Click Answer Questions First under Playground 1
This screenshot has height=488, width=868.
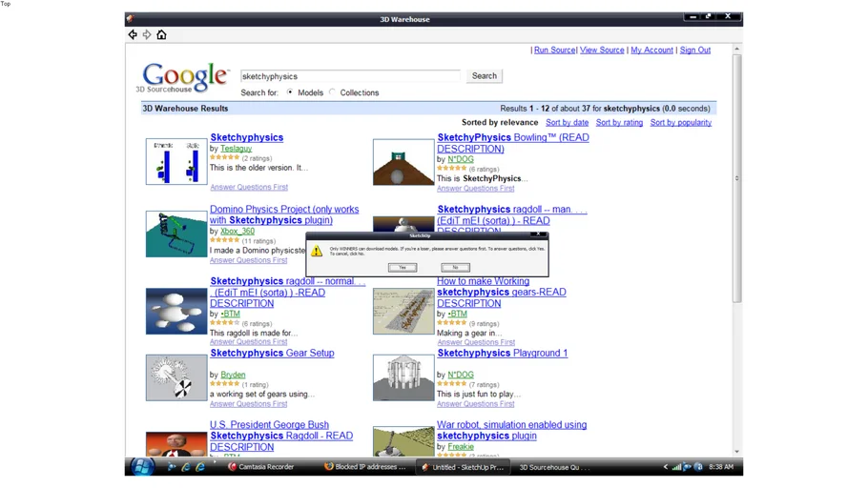[x=476, y=404]
